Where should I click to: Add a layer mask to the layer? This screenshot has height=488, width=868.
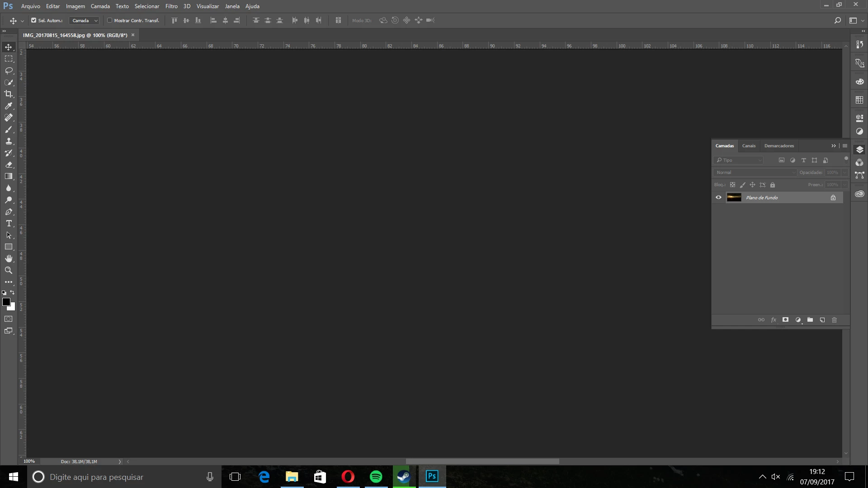786,320
